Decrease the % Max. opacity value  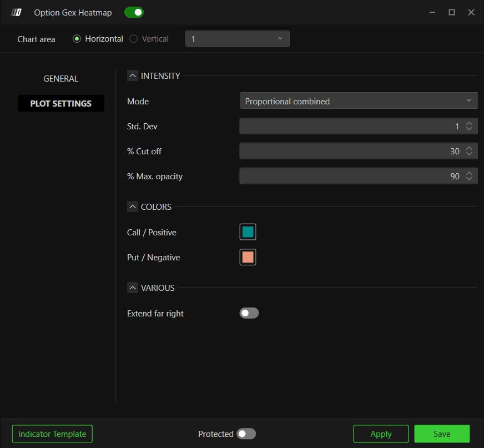tap(469, 179)
